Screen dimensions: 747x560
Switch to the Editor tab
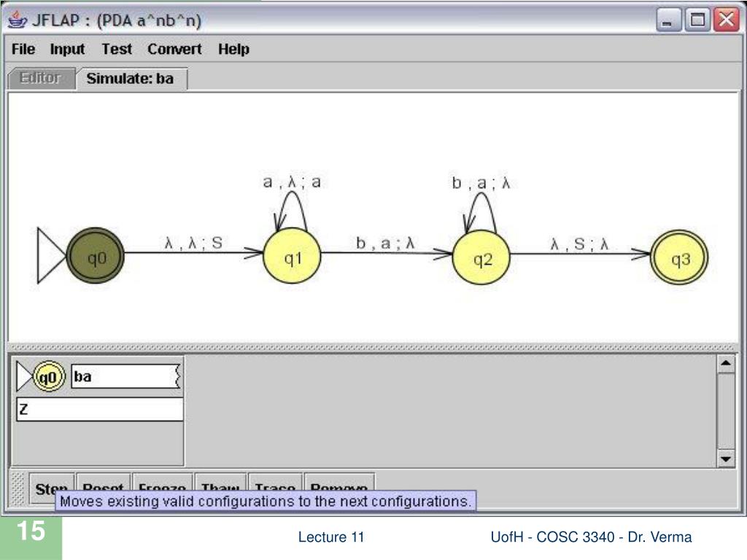(41, 78)
